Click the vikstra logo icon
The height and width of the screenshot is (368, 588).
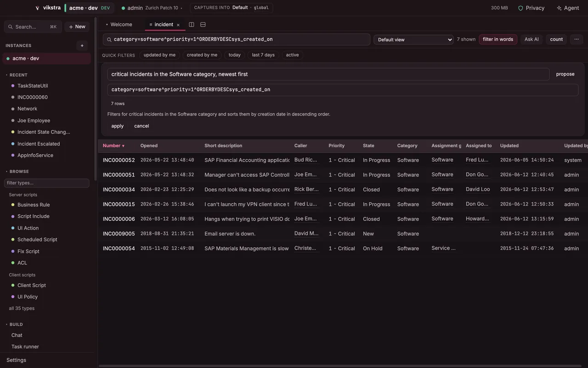[37, 8]
